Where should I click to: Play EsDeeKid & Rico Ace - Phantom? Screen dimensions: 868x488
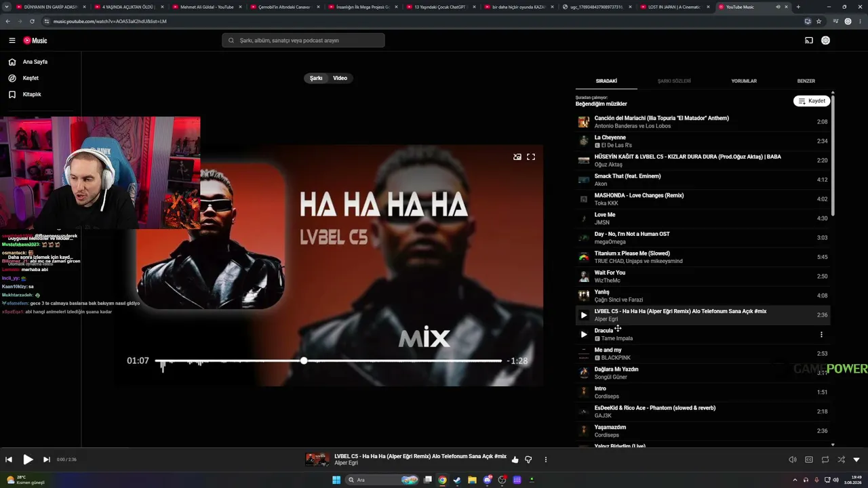pos(703,411)
